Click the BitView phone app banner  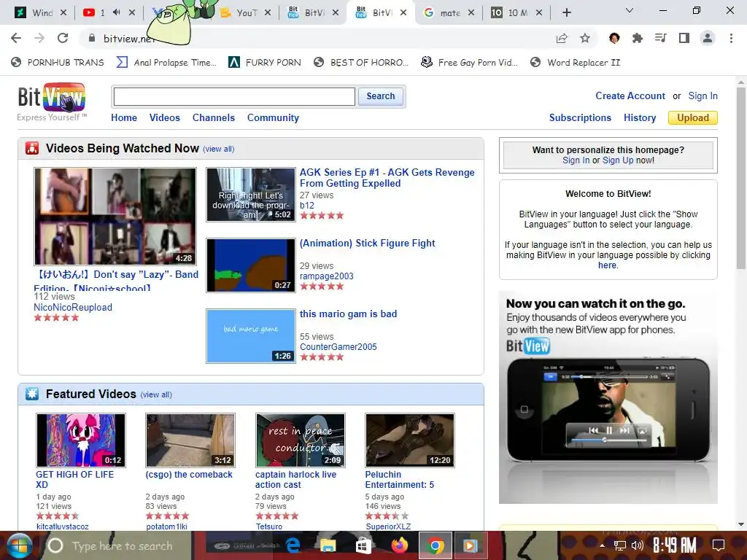[x=608, y=397]
